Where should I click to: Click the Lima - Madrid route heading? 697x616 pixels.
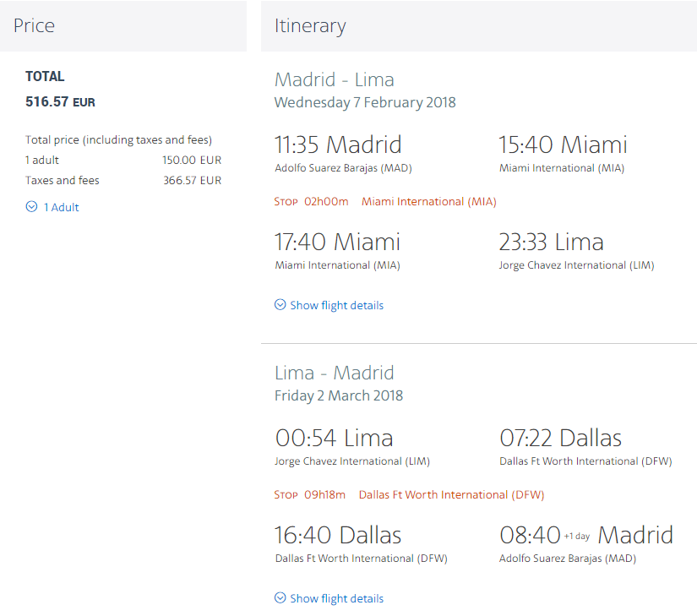(x=335, y=373)
